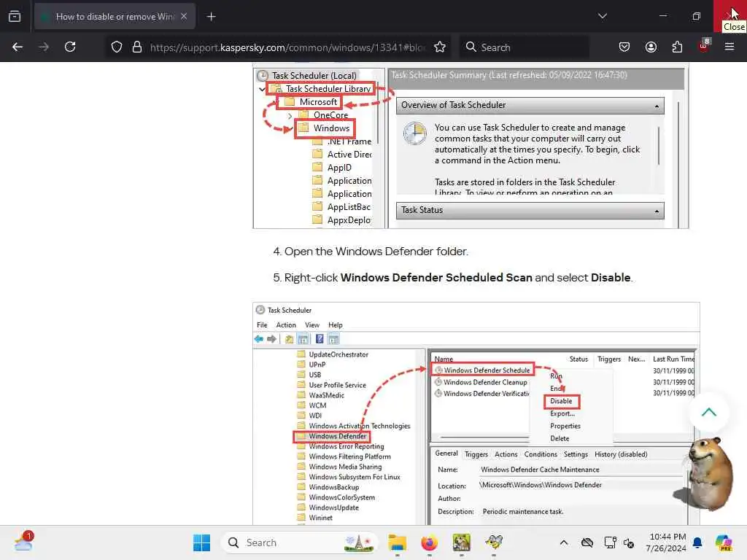Open the weather widget in the taskbar
Image resolution: width=747 pixels, height=560 pixels.
click(23, 542)
